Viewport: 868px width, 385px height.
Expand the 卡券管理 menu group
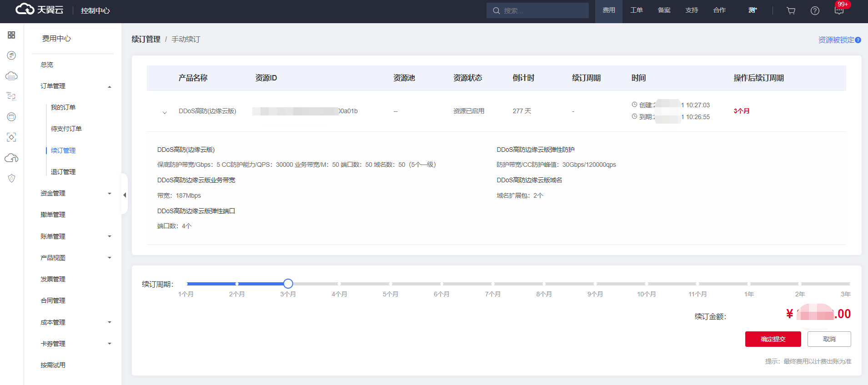click(x=110, y=344)
